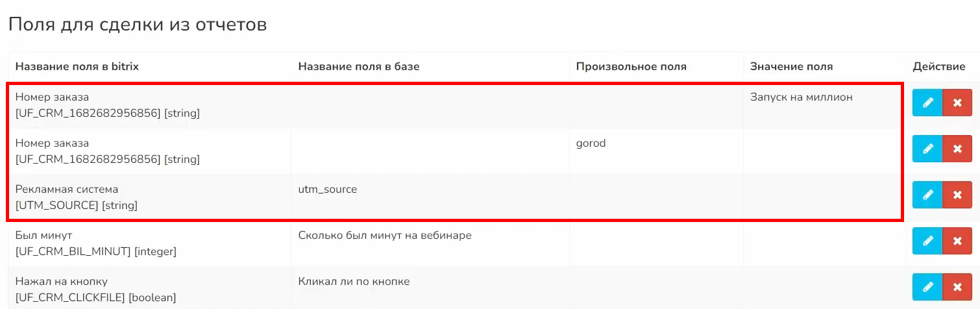Screen dimensions: 980x309
Task: Click the 'Запуск на миллион' value cell
Action: tap(801, 97)
